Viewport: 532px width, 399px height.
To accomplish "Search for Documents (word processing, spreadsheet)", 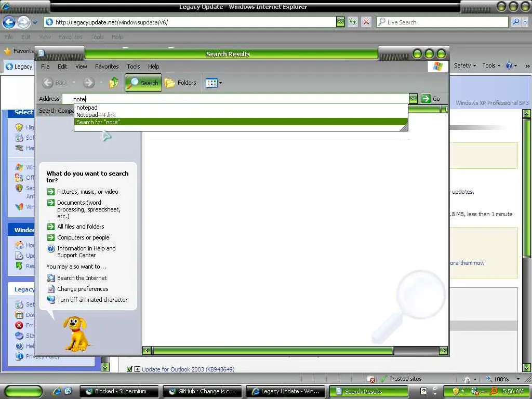I will point(88,209).
